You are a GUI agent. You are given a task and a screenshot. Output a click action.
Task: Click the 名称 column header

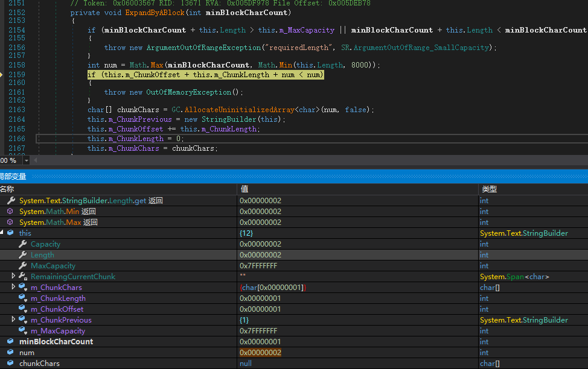7,189
